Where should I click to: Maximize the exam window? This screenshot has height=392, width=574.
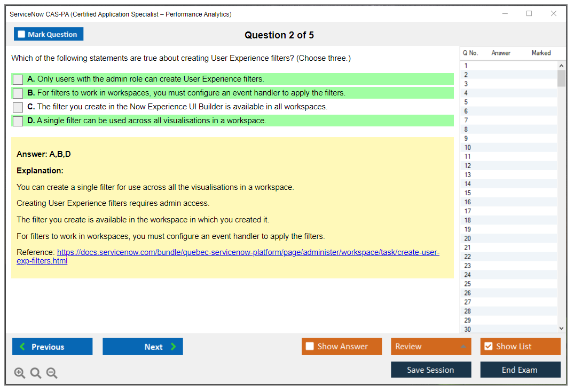(x=529, y=14)
